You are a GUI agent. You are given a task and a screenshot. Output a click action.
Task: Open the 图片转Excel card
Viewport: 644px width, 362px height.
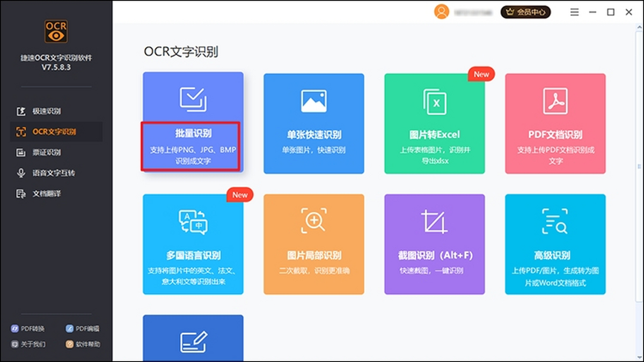pyautogui.click(x=434, y=123)
